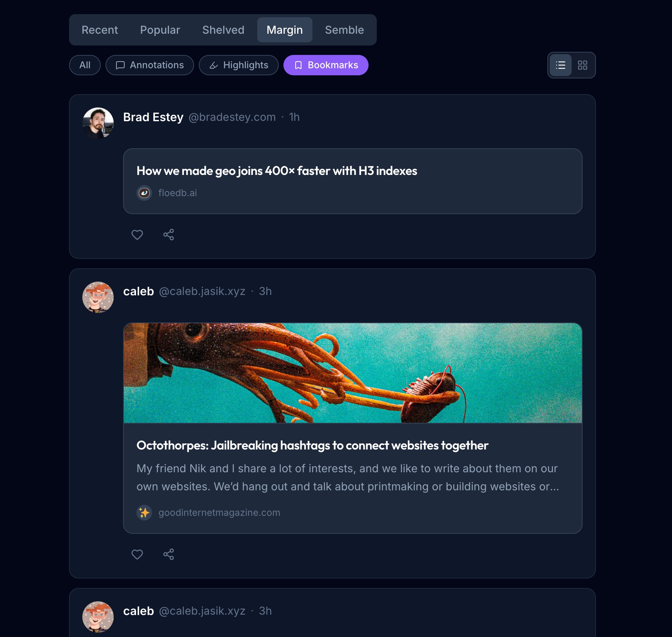Filter feed by Highlights
This screenshot has height=637, width=672.
(238, 65)
